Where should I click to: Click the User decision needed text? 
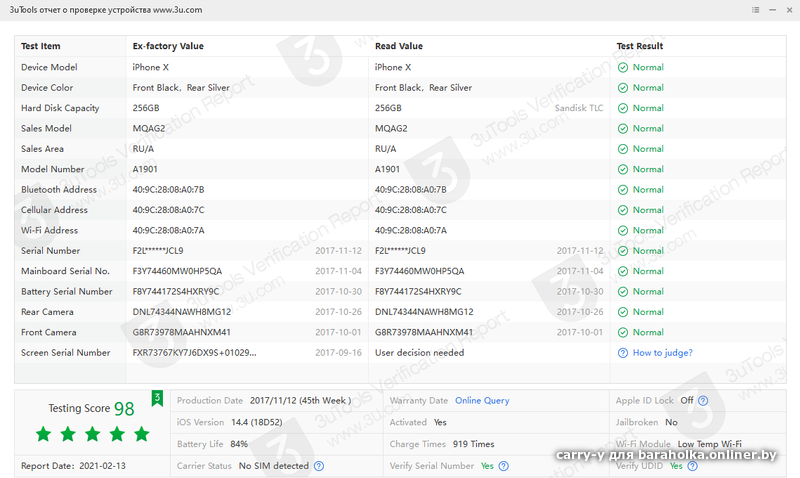pyautogui.click(x=419, y=353)
